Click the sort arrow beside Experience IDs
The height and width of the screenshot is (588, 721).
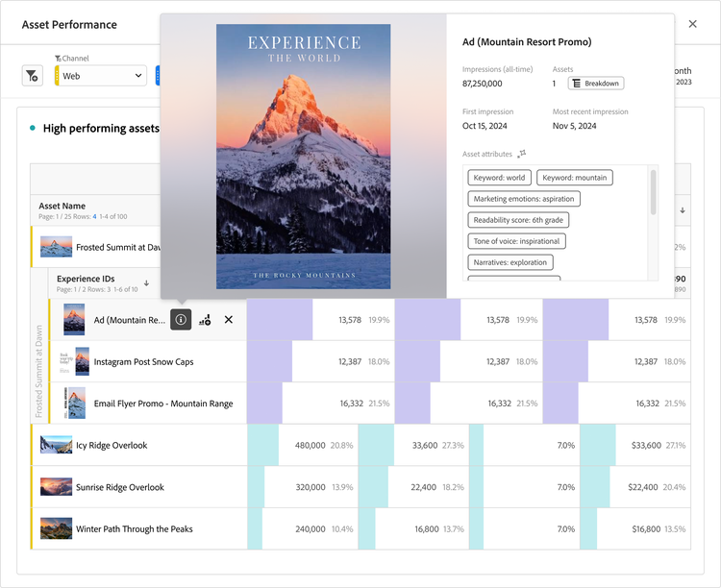(x=146, y=283)
